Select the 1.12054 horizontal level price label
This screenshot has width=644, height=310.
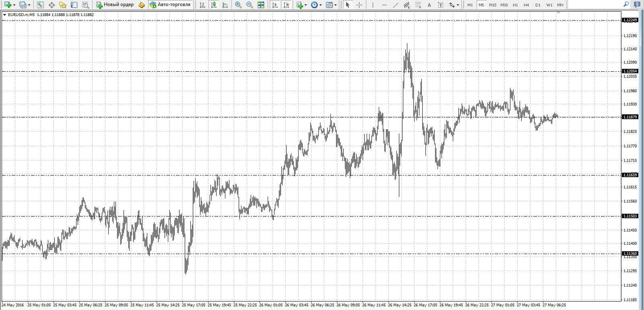point(630,71)
